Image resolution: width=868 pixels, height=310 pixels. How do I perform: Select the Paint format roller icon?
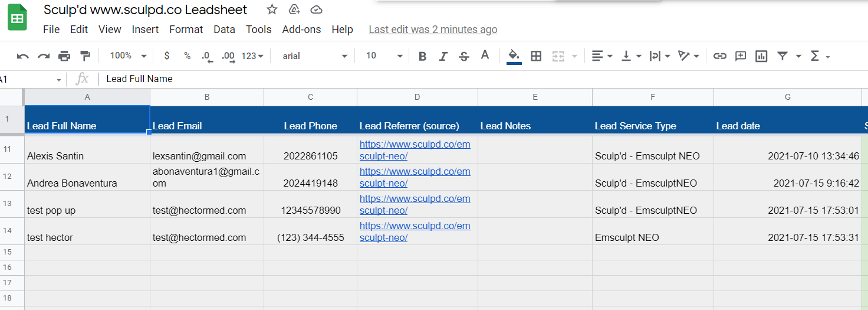pos(85,56)
